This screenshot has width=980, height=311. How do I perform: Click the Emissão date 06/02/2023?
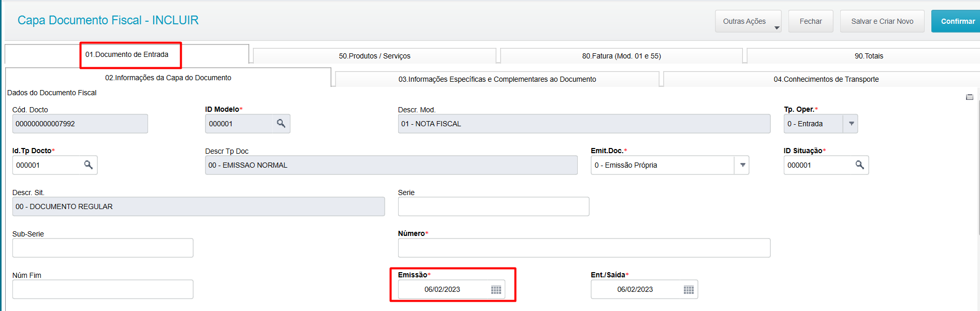[442, 289]
